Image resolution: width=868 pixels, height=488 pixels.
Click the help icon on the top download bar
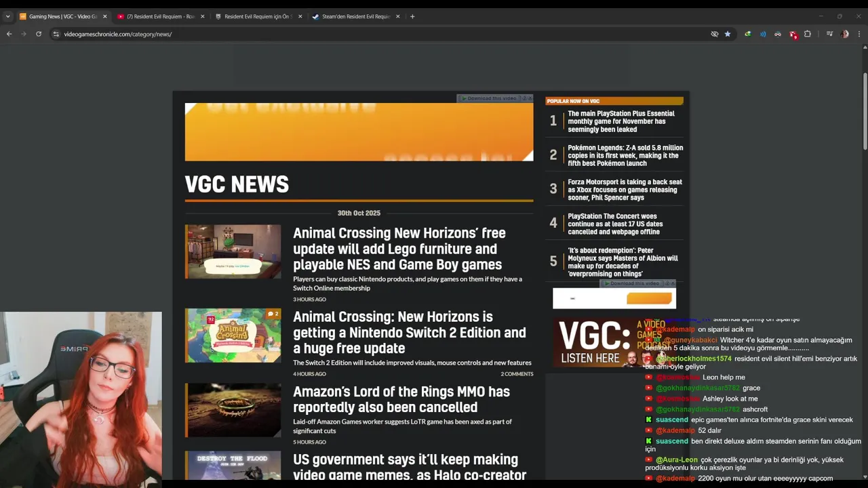(524, 98)
